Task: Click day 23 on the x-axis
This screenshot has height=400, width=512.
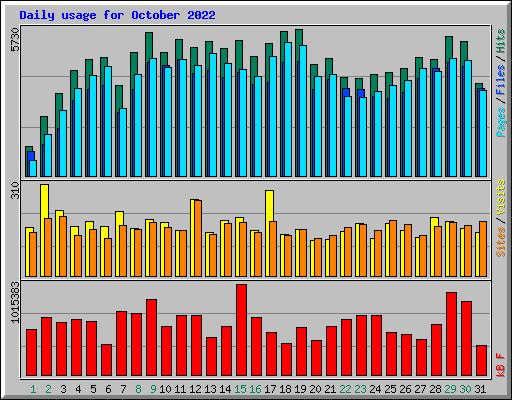Action: pyautogui.click(x=360, y=389)
